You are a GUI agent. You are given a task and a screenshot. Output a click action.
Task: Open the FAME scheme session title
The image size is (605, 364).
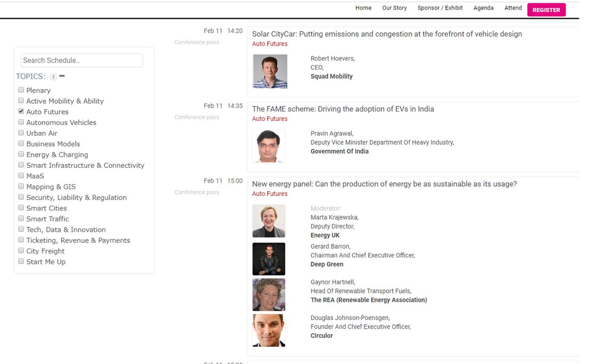(343, 109)
